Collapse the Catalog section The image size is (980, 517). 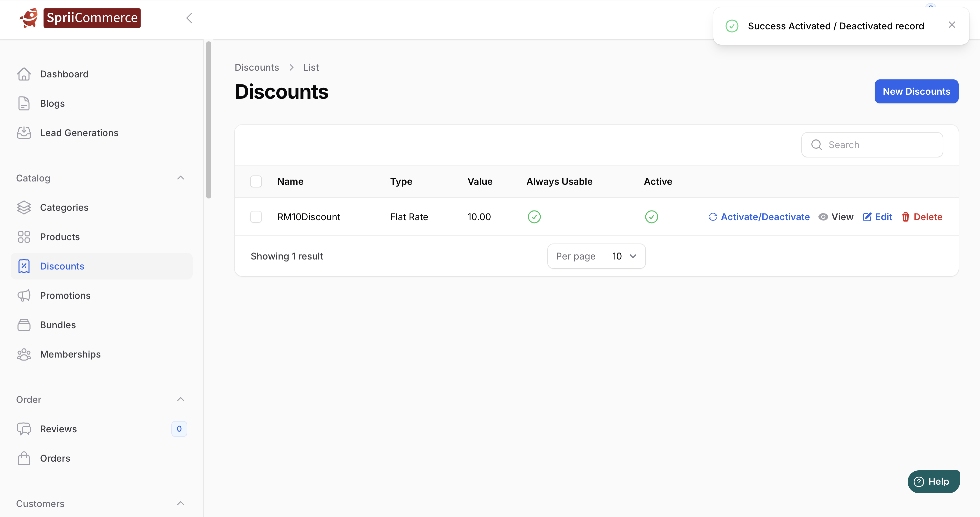point(180,178)
